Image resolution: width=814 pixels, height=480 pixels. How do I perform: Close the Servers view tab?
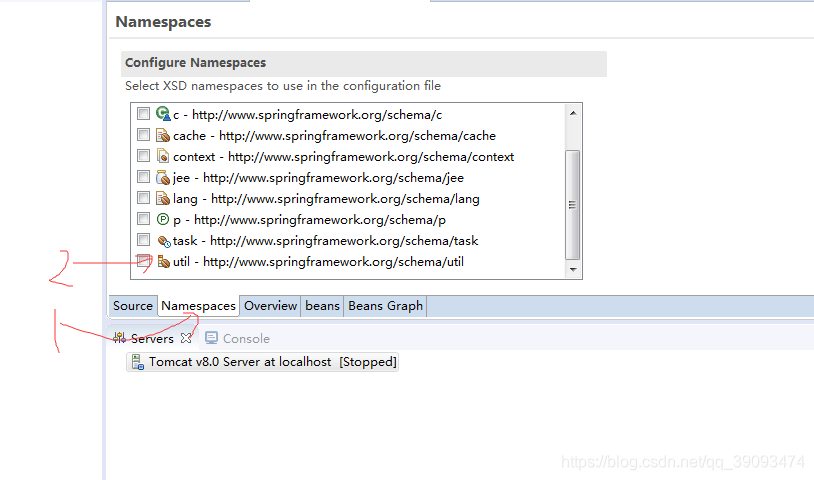186,338
